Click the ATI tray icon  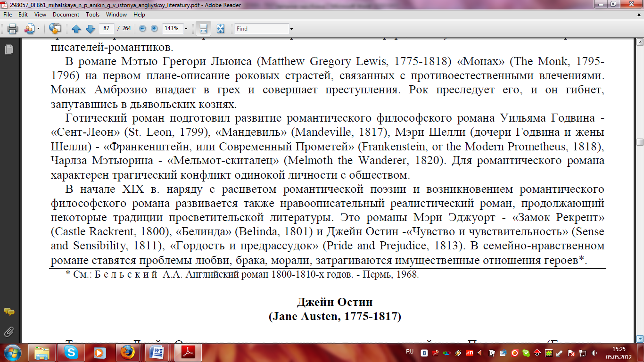pos(470,353)
